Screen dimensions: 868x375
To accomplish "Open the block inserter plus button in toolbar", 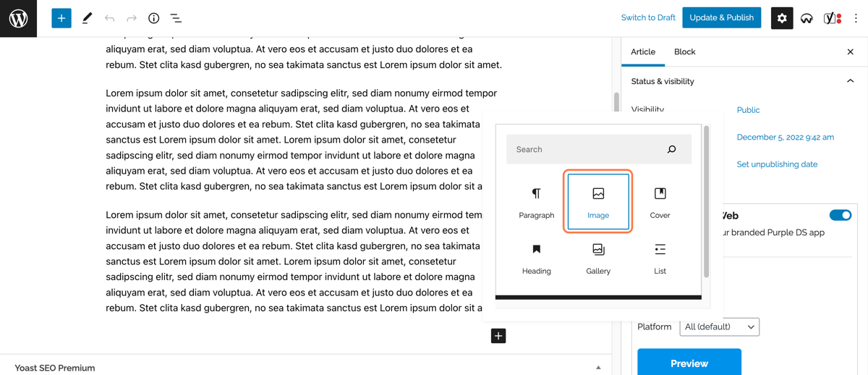I will (x=61, y=18).
